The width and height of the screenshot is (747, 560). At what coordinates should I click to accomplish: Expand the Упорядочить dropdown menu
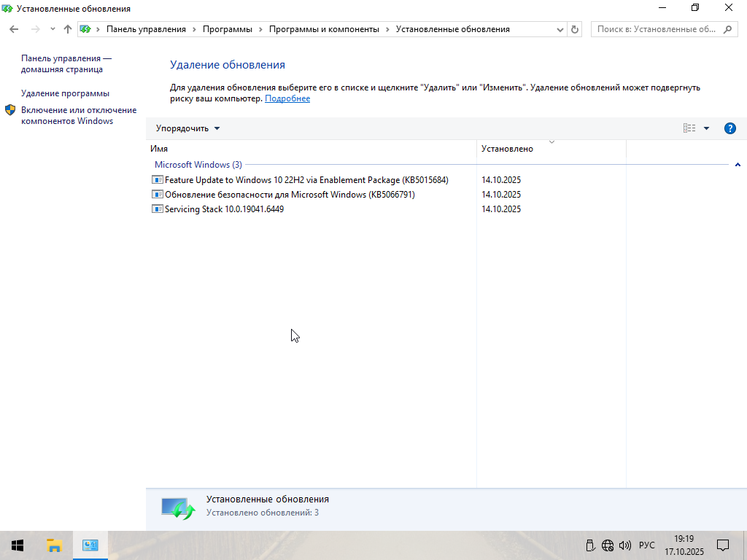tap(187, 128)
